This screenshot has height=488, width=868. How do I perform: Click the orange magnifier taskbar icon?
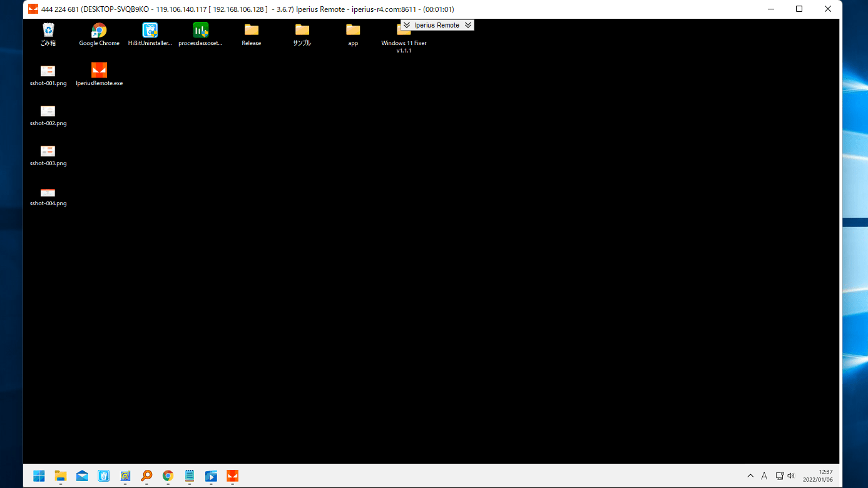[x=146, y=476]
